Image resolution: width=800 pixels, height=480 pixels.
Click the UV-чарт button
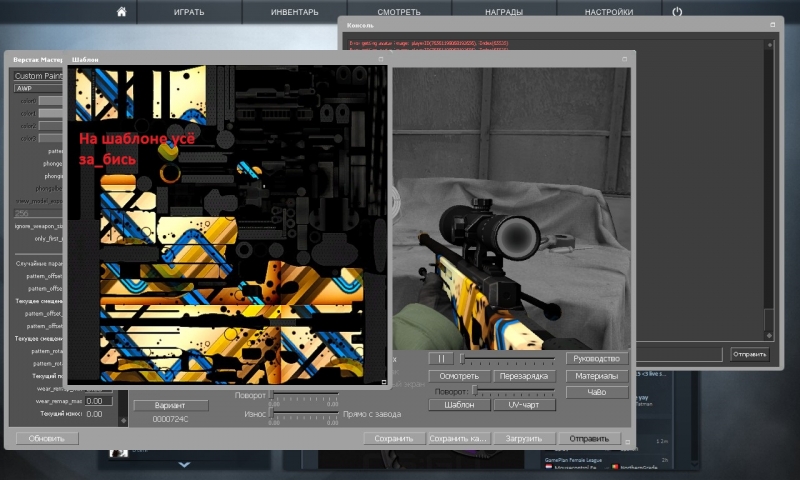click(524, 405)
